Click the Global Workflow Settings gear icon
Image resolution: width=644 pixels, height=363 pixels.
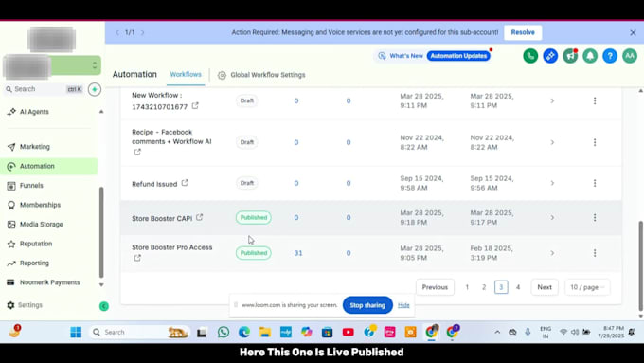coord(222,75)
